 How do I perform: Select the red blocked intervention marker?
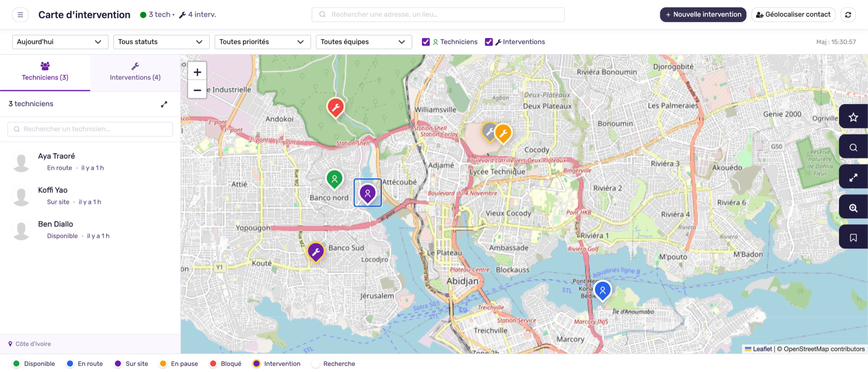click(336, 107)
